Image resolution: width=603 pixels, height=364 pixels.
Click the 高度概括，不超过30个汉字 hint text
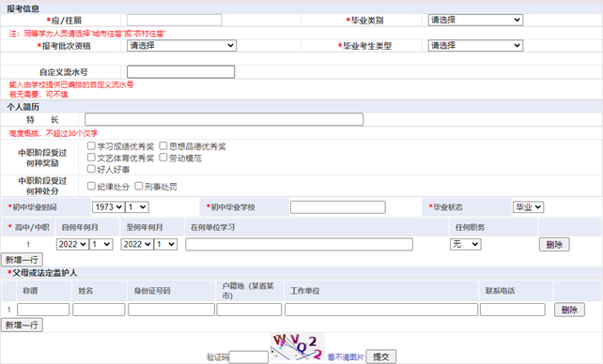tap(54, 133)
